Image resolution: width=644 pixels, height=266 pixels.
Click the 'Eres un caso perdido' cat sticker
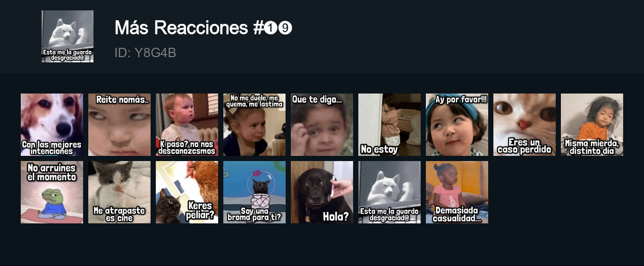tap(525, 125)
